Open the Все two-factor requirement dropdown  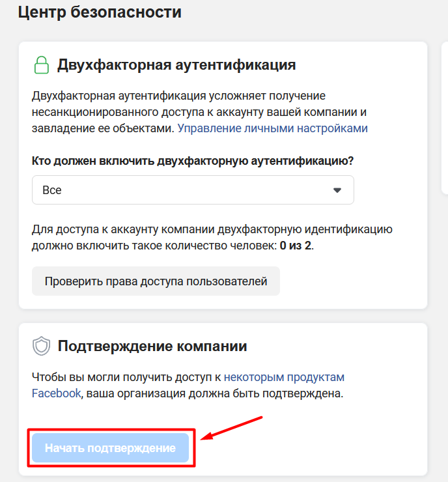[193, 190]
